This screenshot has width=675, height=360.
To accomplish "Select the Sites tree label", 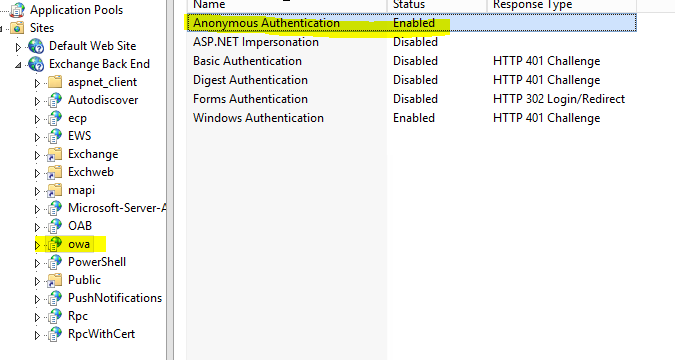I will point(42,28).
